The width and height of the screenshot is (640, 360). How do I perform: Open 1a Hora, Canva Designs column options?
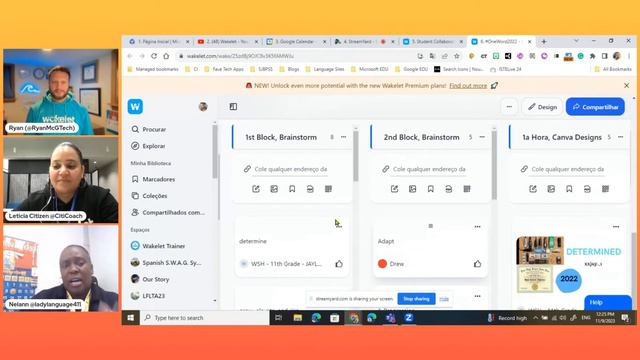(x=620, y=137)
